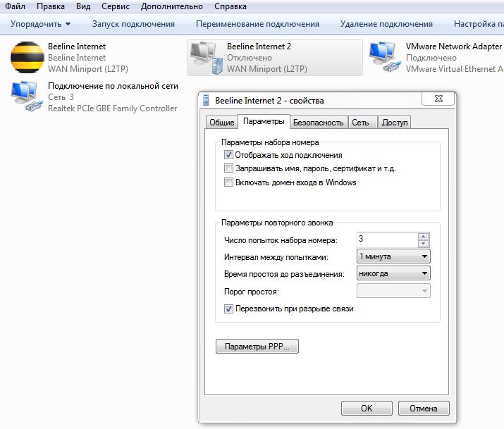Image resolution: width=504 pixels, height=429 pixels.
Task: Open the 'Вид' menu
Action: point(83,6)
